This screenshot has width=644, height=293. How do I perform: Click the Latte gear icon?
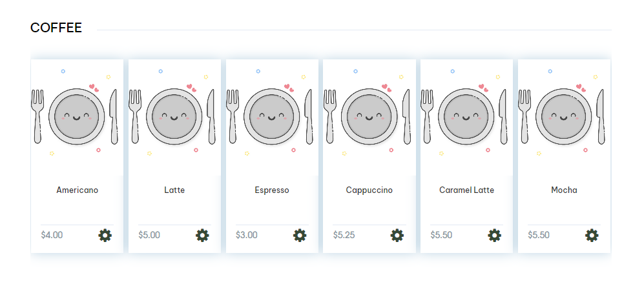[202, 236]
